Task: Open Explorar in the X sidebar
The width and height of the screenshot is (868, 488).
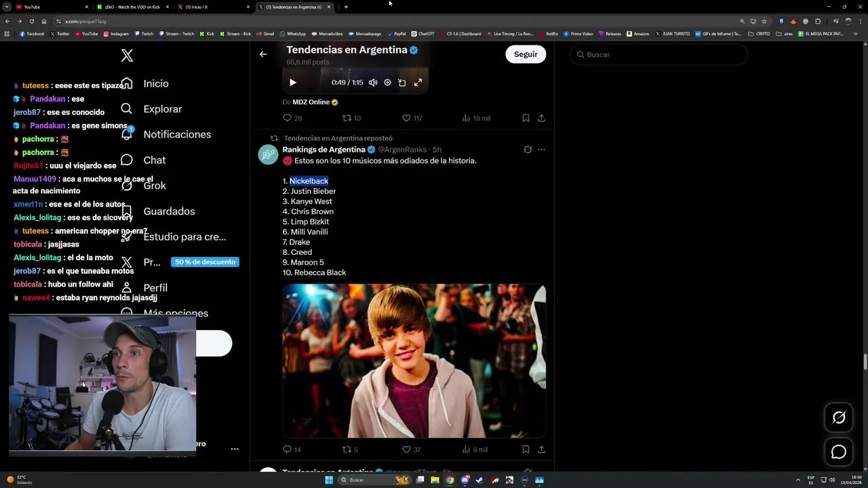Action: pyautogui.click(x=151, y=109)
